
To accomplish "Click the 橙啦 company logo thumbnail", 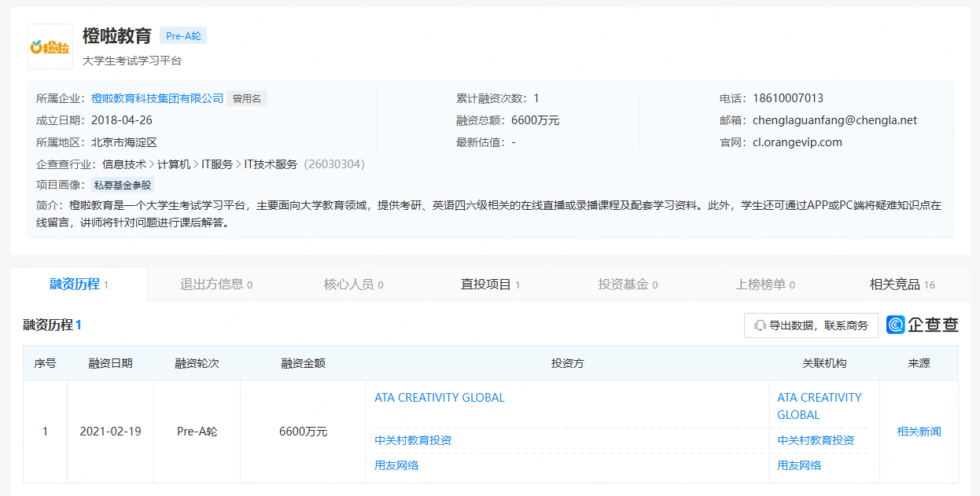I will pos(50,46).
